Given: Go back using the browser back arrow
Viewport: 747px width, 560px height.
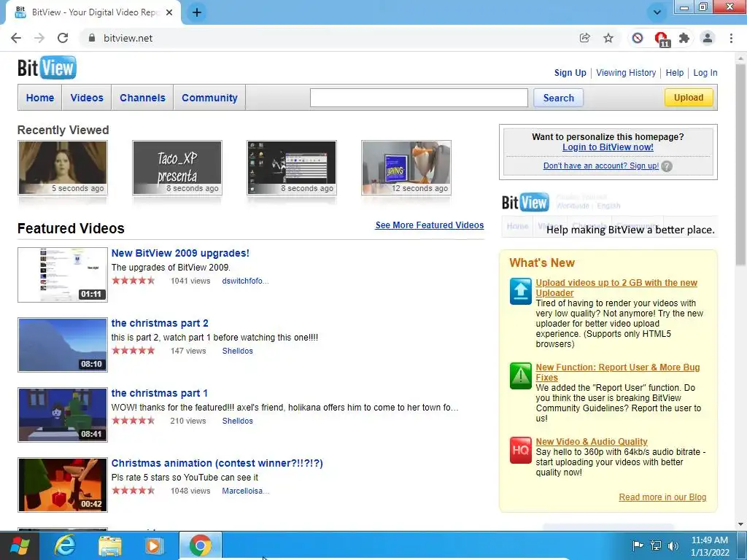Looking at the screenshot, I should pyautogui.click(x=16, y=38).
